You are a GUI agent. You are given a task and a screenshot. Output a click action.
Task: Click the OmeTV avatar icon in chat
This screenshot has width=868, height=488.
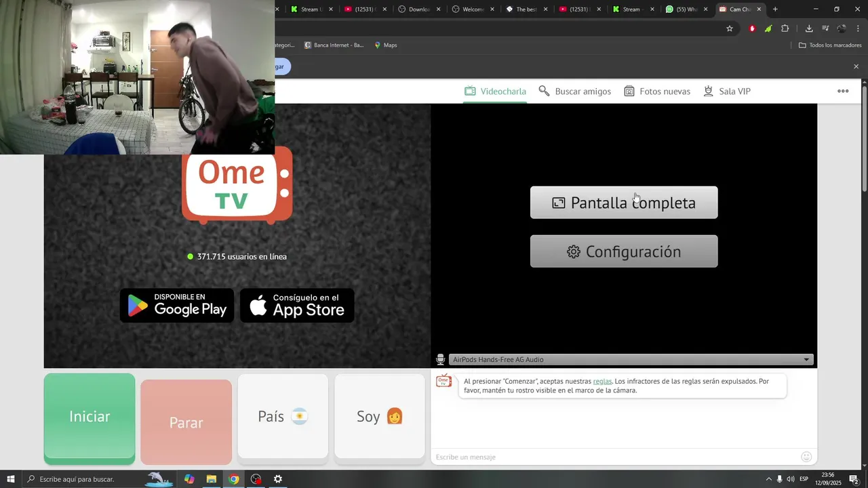click(x=443, y=381)
